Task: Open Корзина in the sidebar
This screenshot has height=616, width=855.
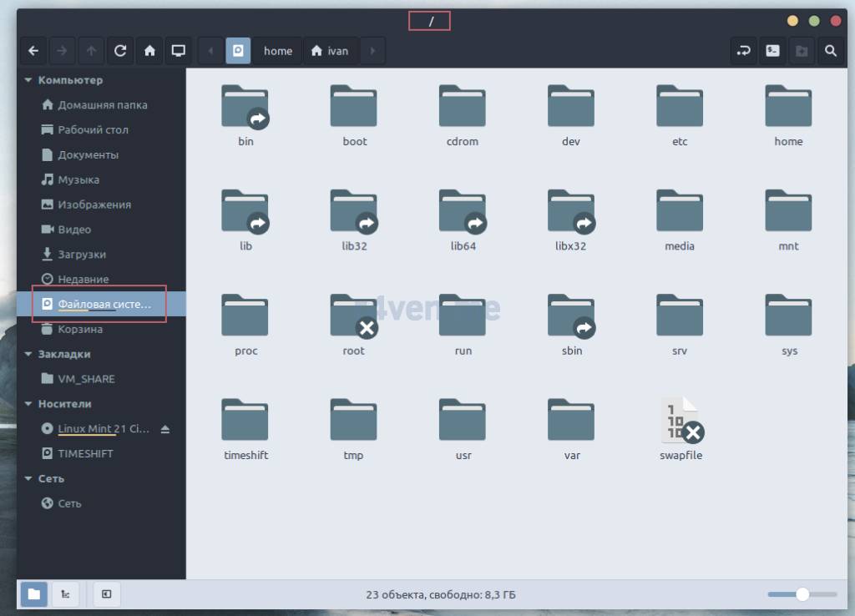Action: [x=80, y=329]
